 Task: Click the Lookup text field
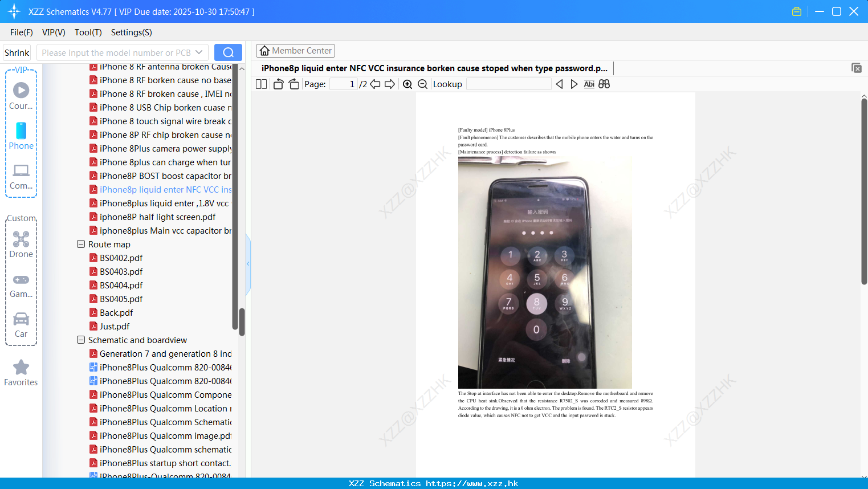(x=509, y=84)
